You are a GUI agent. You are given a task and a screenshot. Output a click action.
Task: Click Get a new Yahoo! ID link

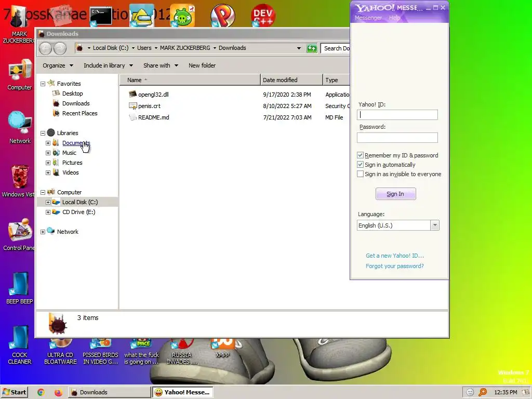[x=395, y=256]
